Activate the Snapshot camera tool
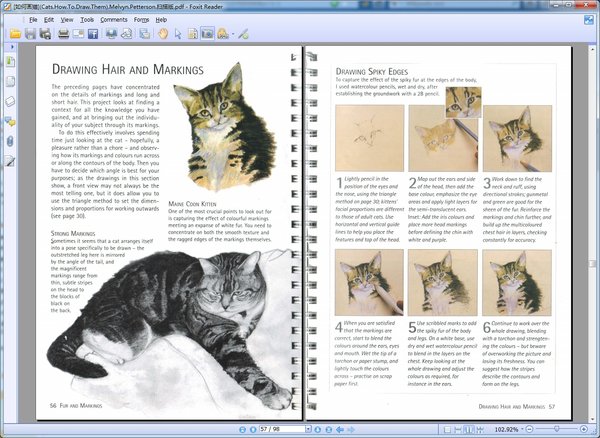 [207, 34]
